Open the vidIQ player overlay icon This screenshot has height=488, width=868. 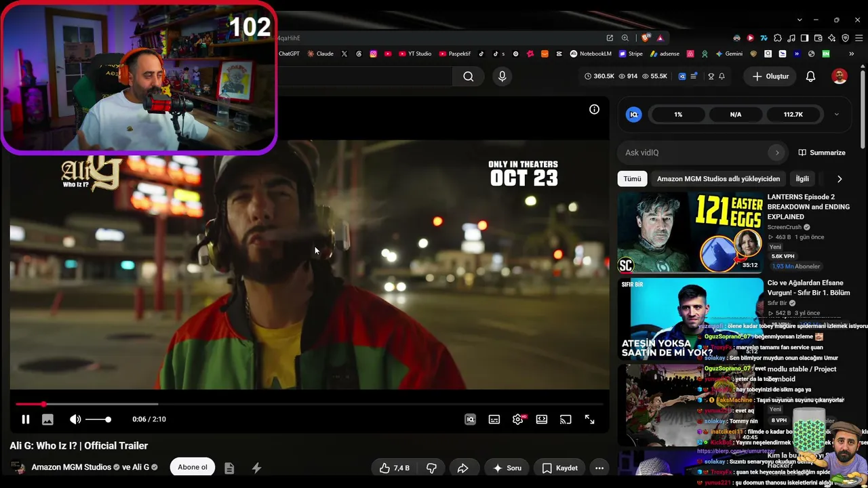coord(470,420)
